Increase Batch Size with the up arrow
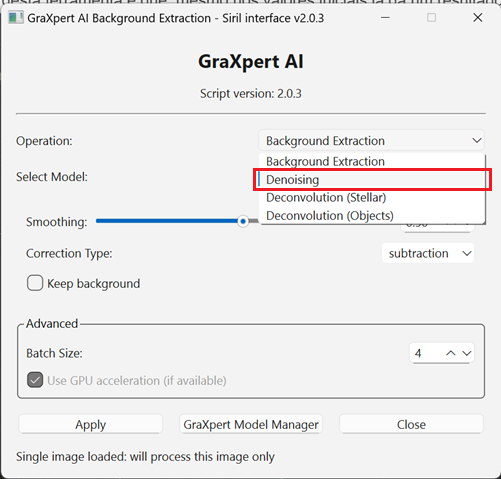501x479 pixels. tap(451, 353)
